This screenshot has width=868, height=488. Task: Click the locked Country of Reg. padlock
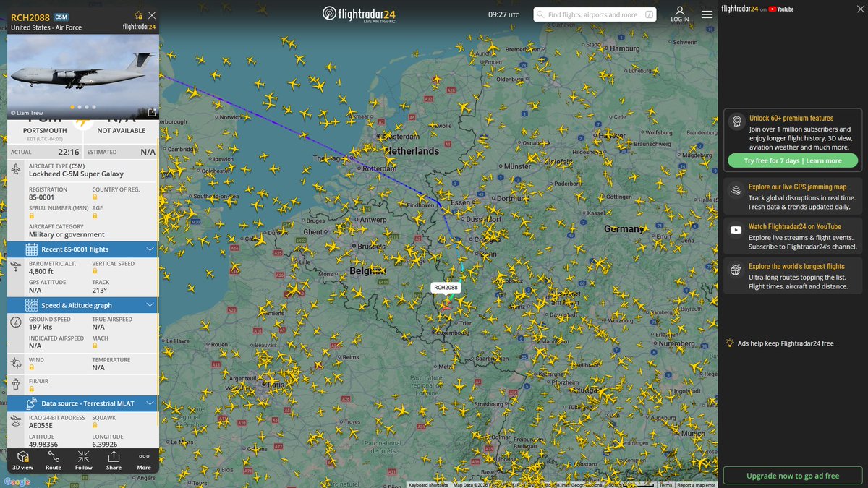coord(95,197)
